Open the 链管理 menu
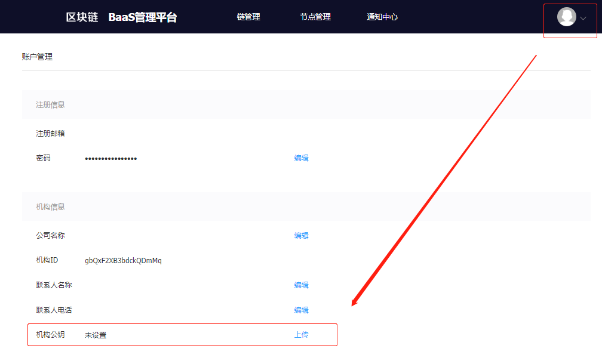The image size is (602, 364). tap(248, 17)
